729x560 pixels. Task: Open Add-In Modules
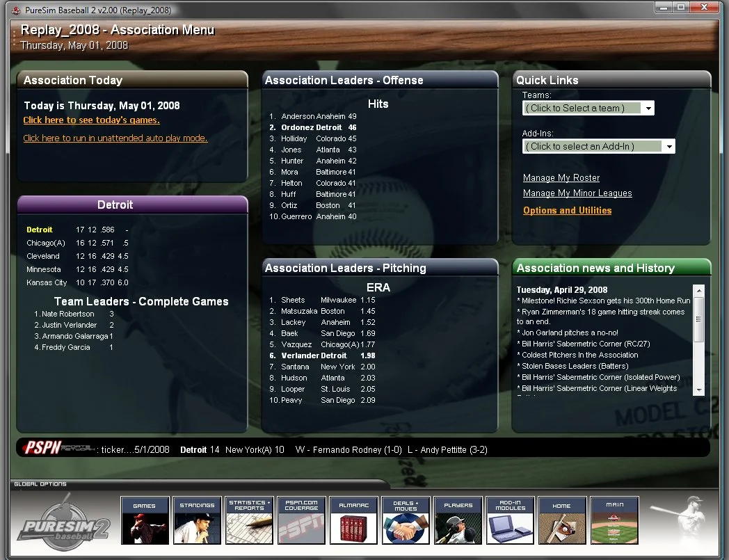510,520
